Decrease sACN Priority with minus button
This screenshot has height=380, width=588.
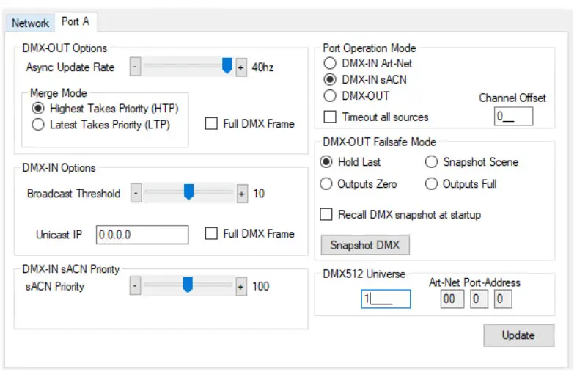(x=135, y=286)
